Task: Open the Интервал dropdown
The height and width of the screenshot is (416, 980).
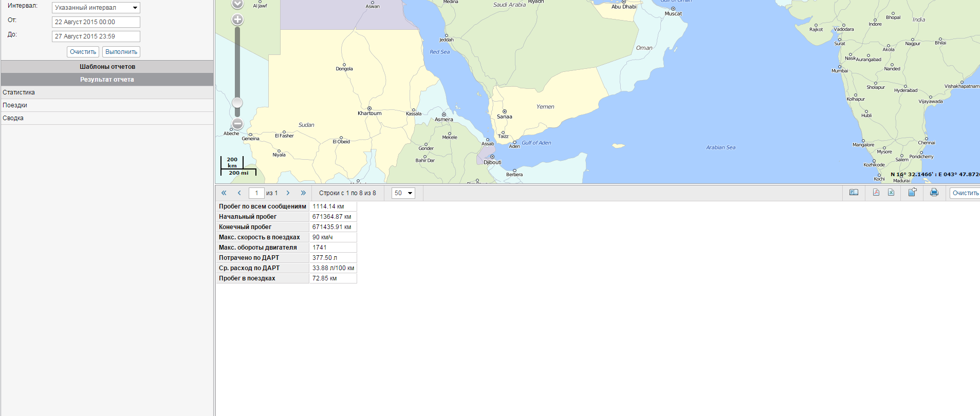Action: (96, 8)
